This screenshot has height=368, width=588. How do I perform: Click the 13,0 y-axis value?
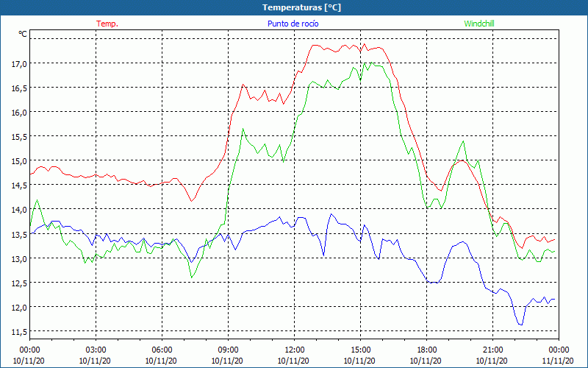(x=19, y=259)
